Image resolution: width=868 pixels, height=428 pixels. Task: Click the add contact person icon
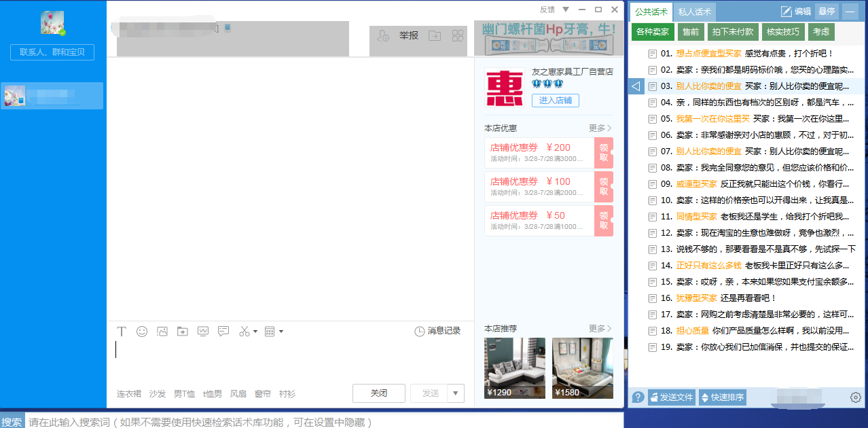[x=383, y=36]
